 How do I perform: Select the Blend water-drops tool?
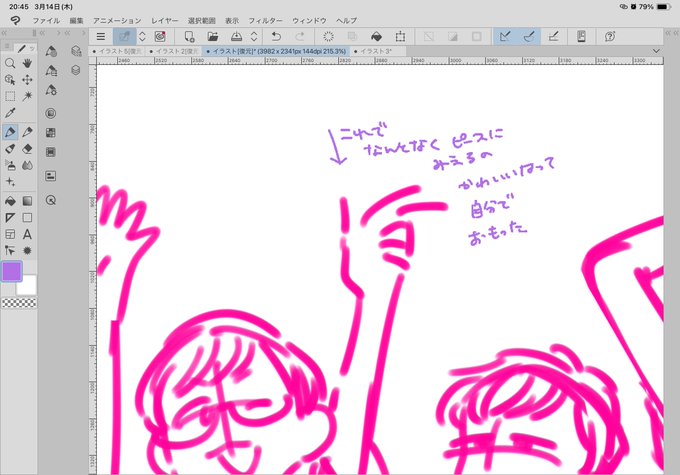click(27, 165)
